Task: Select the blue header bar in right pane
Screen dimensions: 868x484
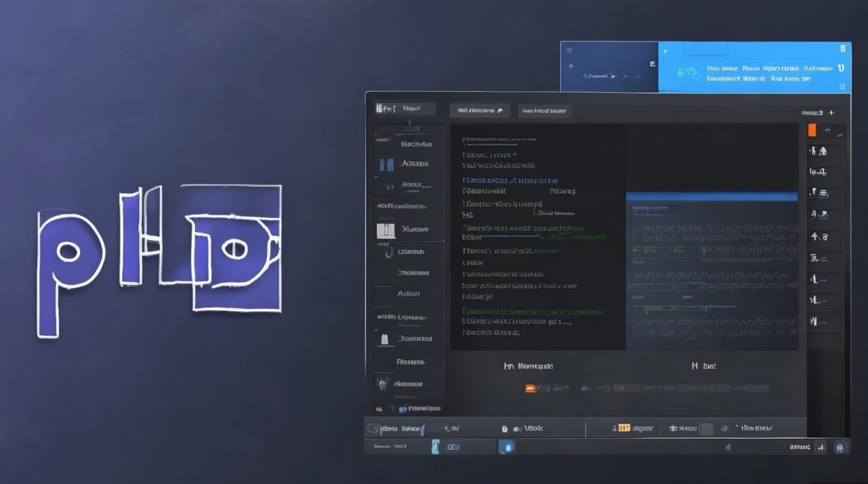Action: click(712, 196)
